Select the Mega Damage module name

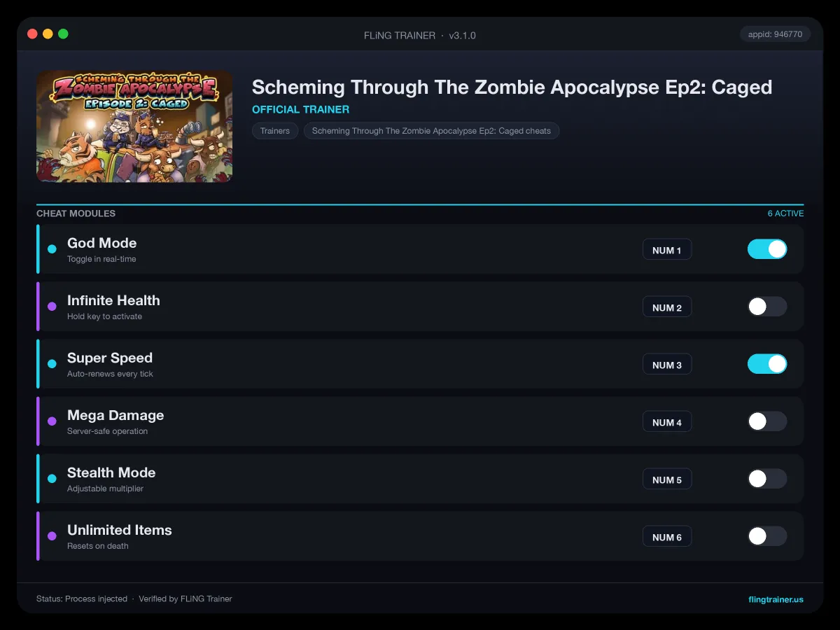click(x=115, y=415)
